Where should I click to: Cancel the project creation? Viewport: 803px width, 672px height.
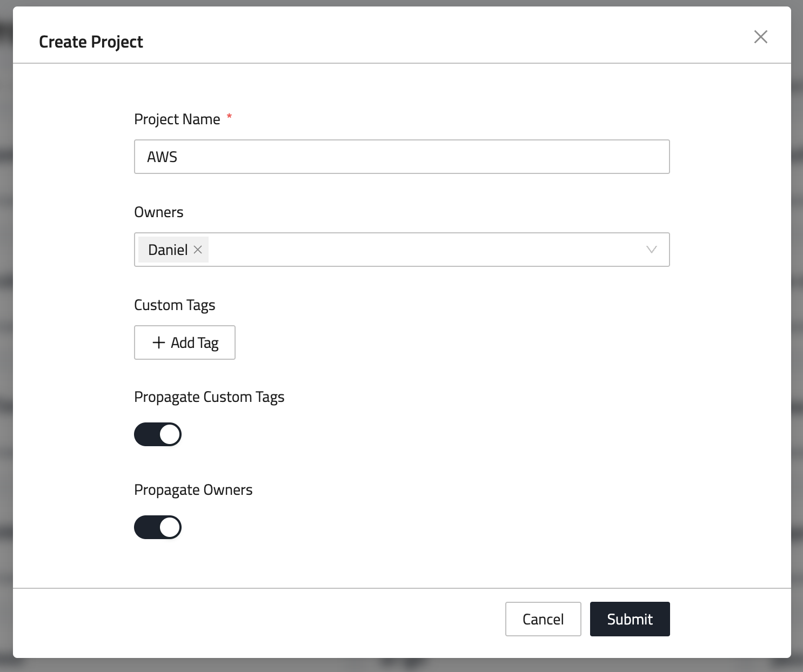coord(543,619)
